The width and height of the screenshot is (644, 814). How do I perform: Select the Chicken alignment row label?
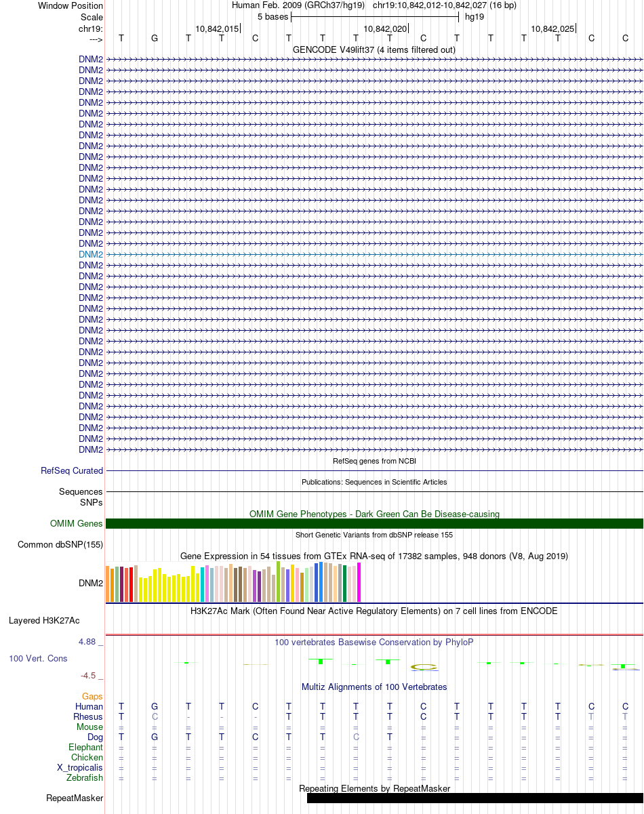point(87,757)
